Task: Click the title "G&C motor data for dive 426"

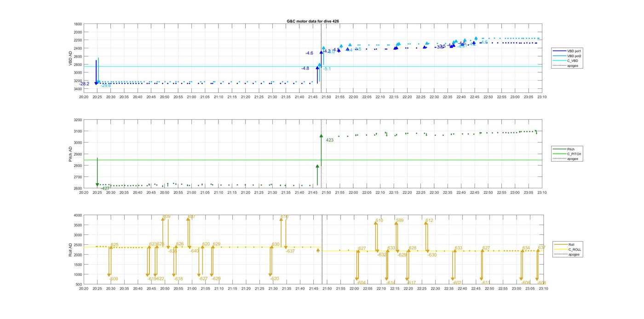Action: click(313, 21)
